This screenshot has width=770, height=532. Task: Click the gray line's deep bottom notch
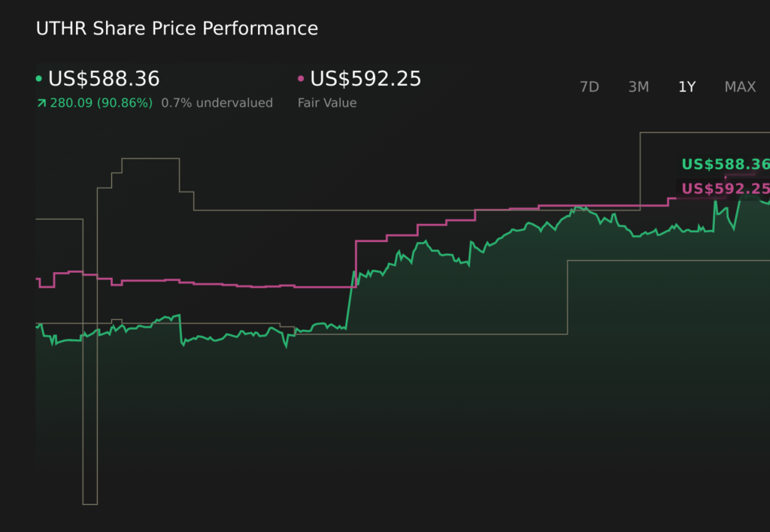pos(89,502)
